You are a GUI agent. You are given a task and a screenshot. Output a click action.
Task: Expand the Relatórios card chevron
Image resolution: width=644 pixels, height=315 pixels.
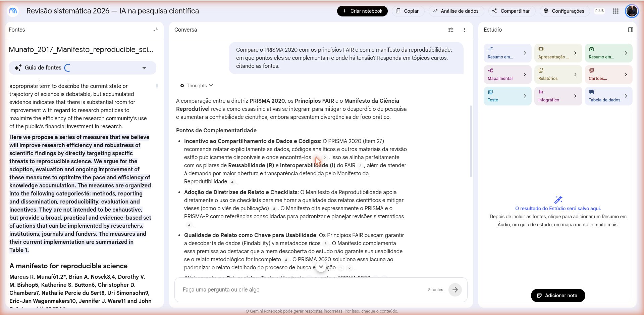pos(575,75)
